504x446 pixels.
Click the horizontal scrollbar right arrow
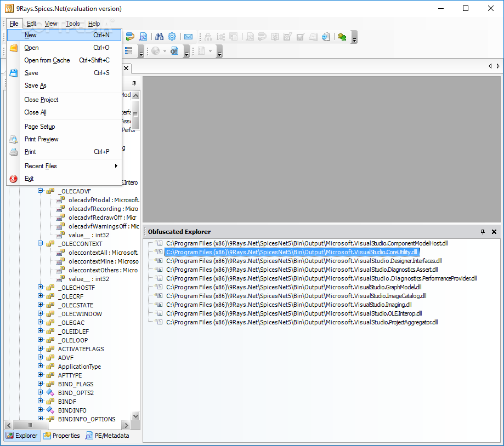pos(126,425)
